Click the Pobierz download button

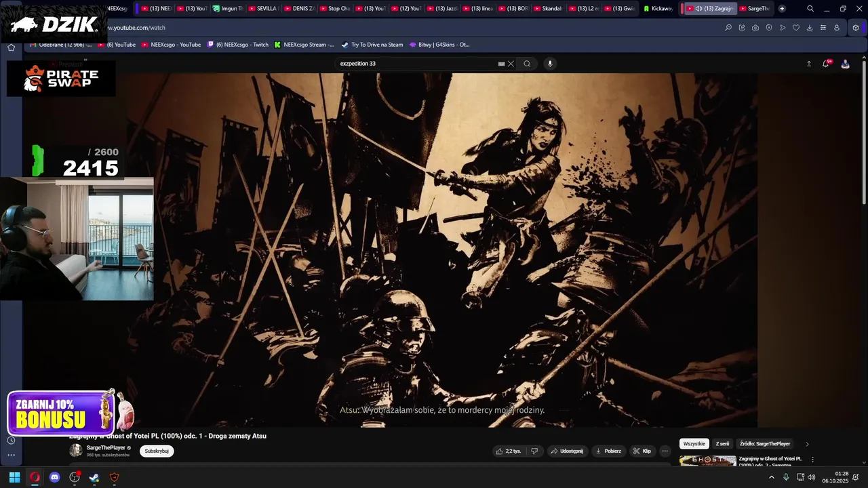(608, 451)
